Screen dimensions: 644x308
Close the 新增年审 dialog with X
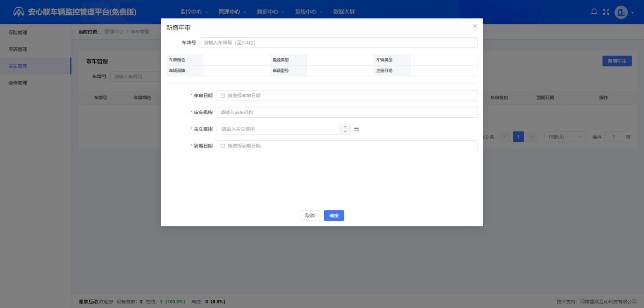coord(475,26)
